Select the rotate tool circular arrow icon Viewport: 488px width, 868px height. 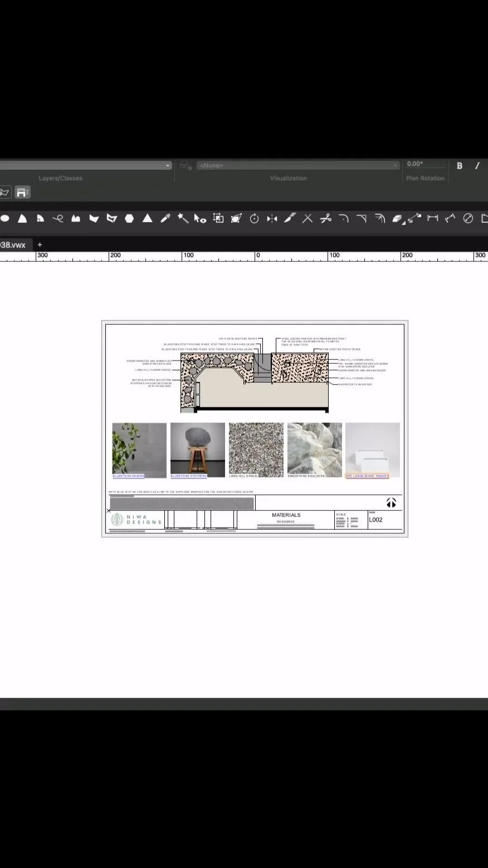(254, 218)
